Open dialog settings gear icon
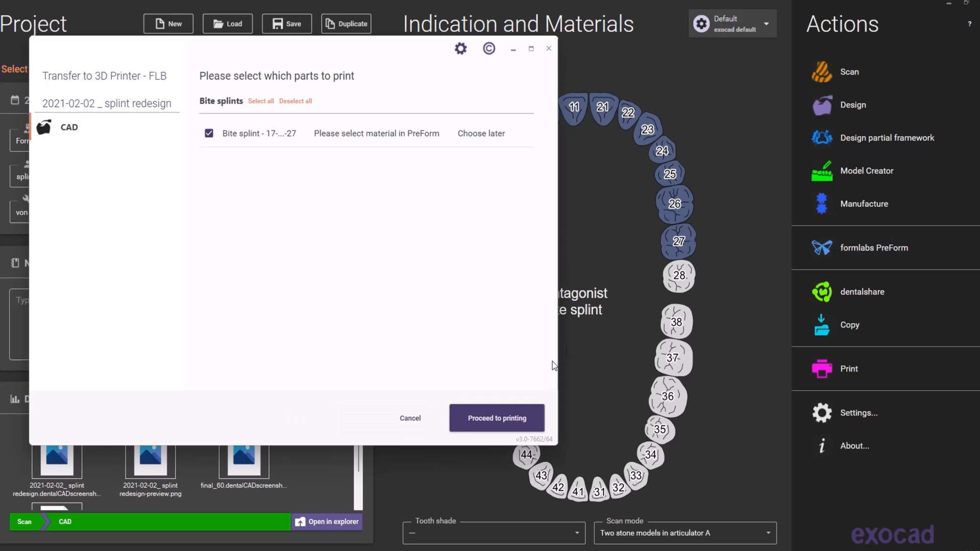Image resolution: width=980 pixels, height=551 pixels. click(x=461, y=48)
